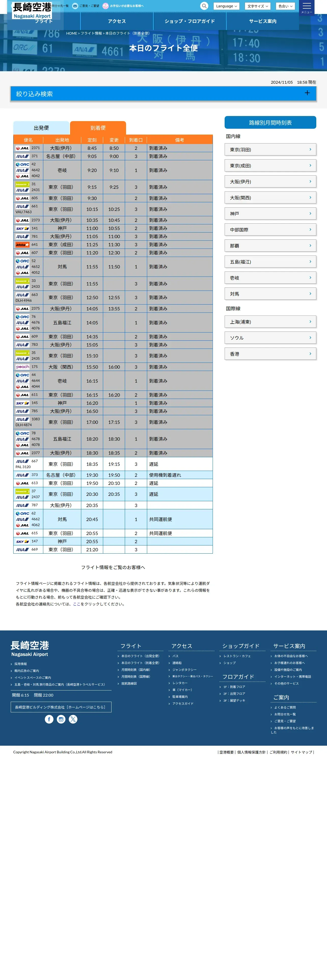The image size is (327, 980).
Task: Click フライト情報 in the breadcrumb
Action: tap(91, 34)
